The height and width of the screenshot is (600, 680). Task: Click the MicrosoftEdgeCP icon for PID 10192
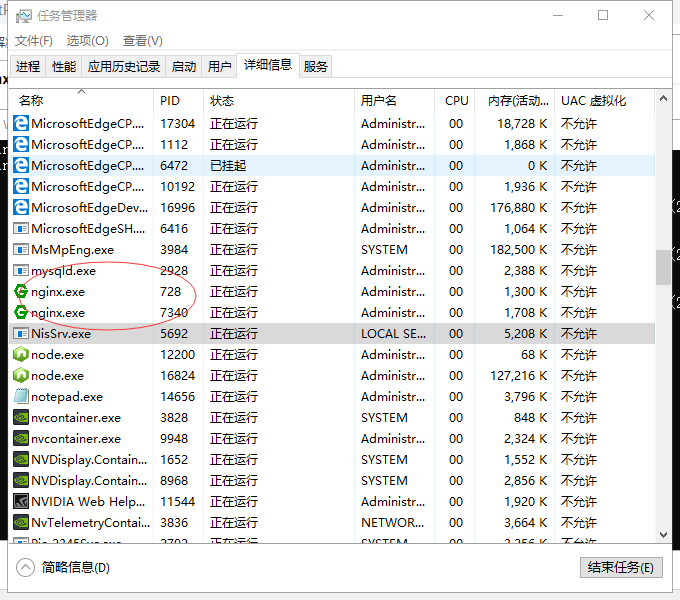(x=21, y=186)
